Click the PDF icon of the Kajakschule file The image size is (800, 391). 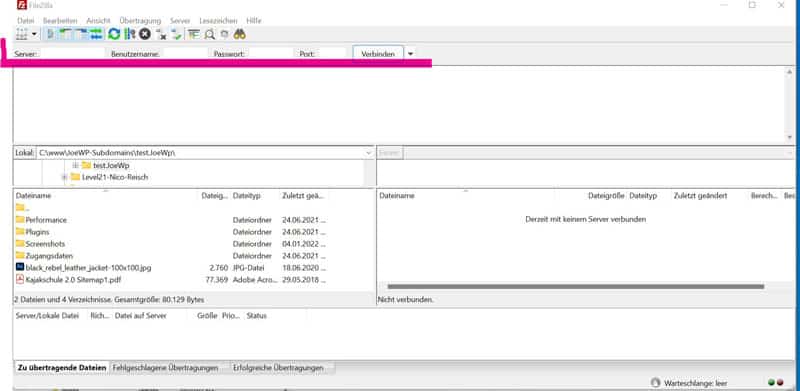(x=20, y=279)
